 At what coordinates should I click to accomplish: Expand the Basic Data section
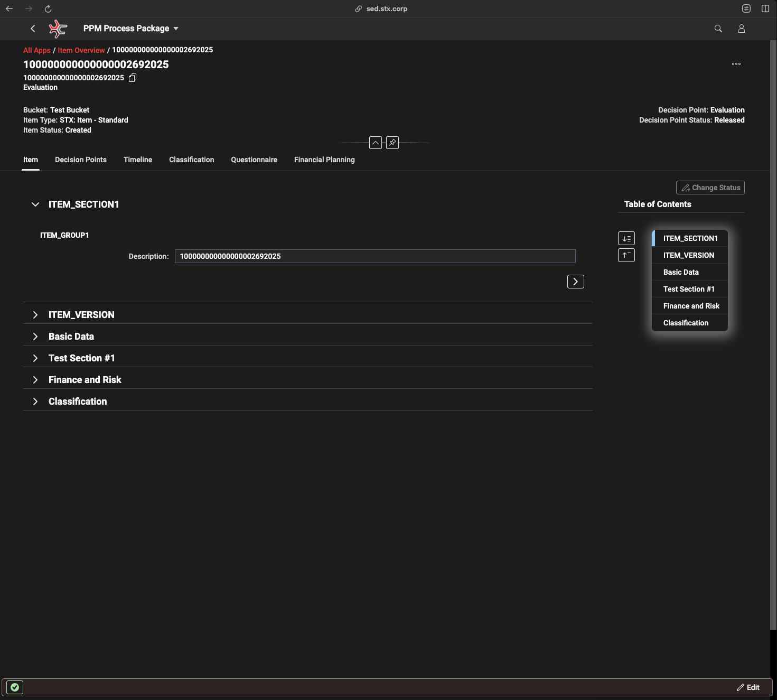35,337
